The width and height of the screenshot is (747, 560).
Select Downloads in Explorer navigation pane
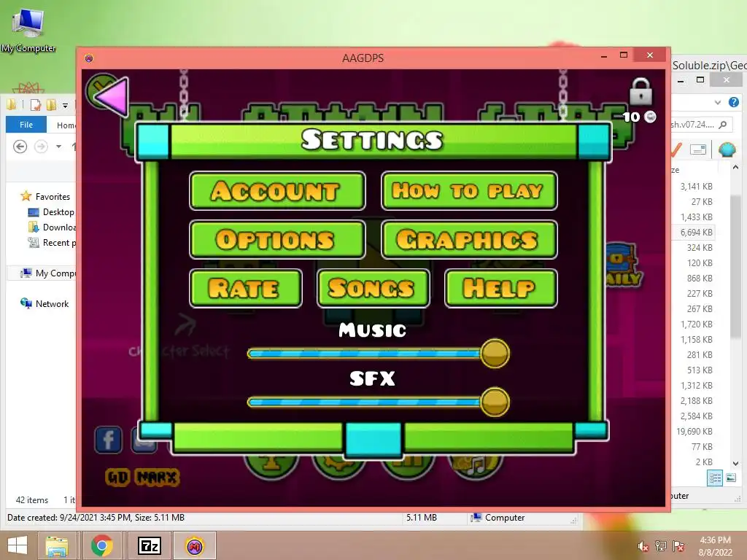pos(53,227)
